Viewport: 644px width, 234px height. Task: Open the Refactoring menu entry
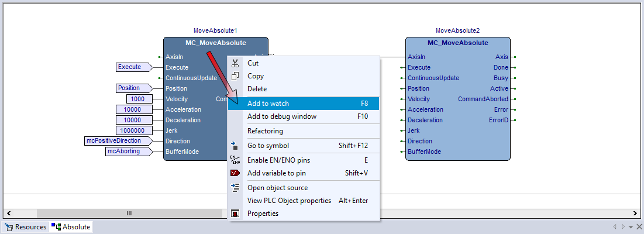pyautogui.click(x=265, y=131)
